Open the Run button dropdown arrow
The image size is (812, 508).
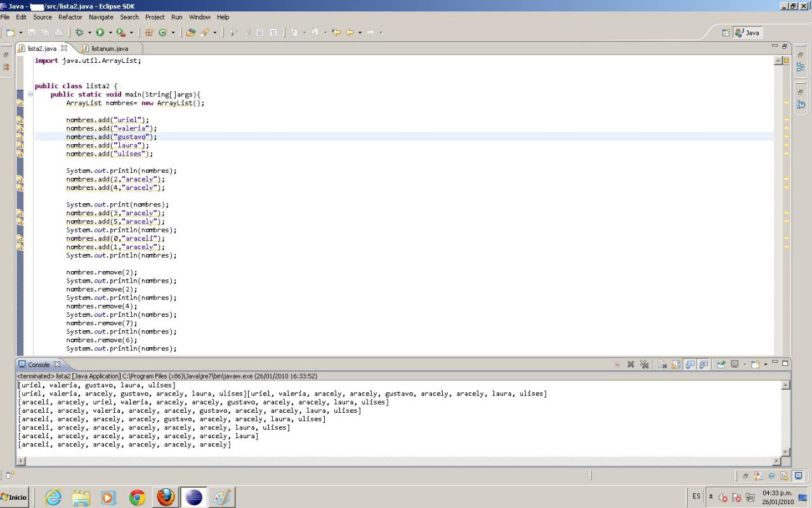click(110, 32)
